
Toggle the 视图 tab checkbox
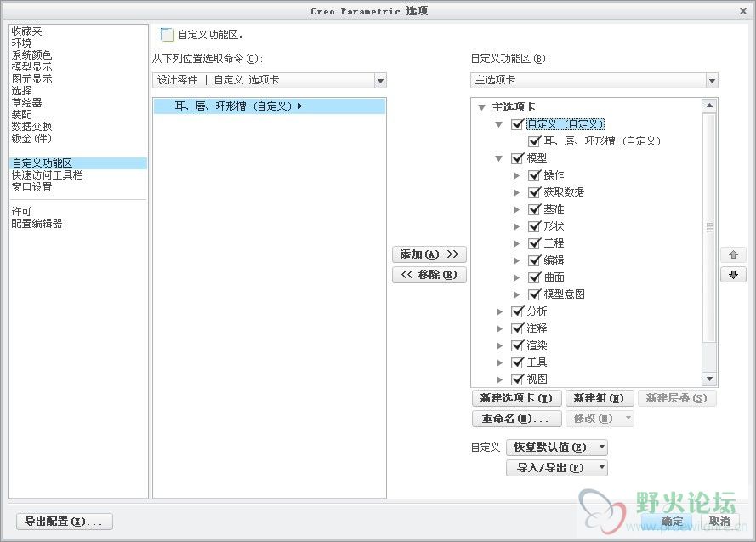517,379
